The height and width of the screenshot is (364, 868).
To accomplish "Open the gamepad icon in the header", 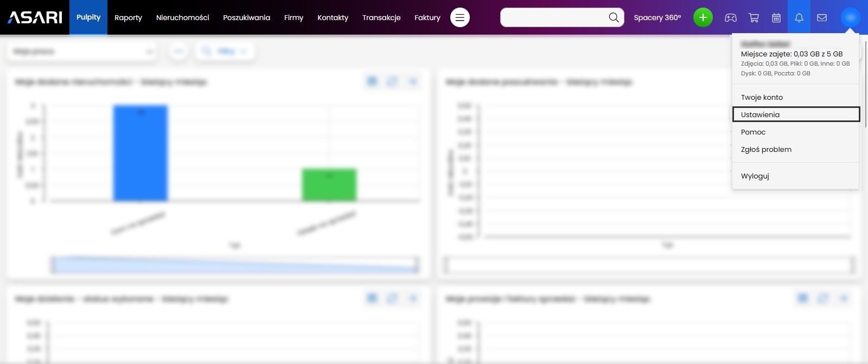I will (x=730, y=17).
